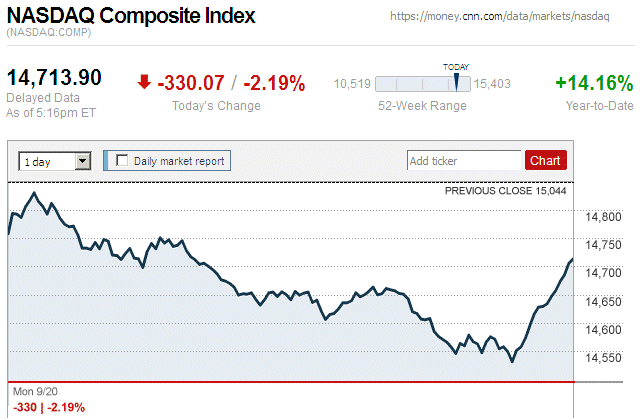Click the 14,713.90 index price
Screen dimensions: 640x420
tap(55, 78)
